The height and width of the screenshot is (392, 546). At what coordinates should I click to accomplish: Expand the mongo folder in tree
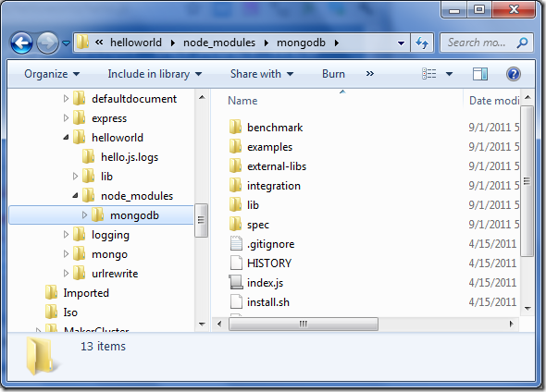pyautogui.click(x=66, y=254)
